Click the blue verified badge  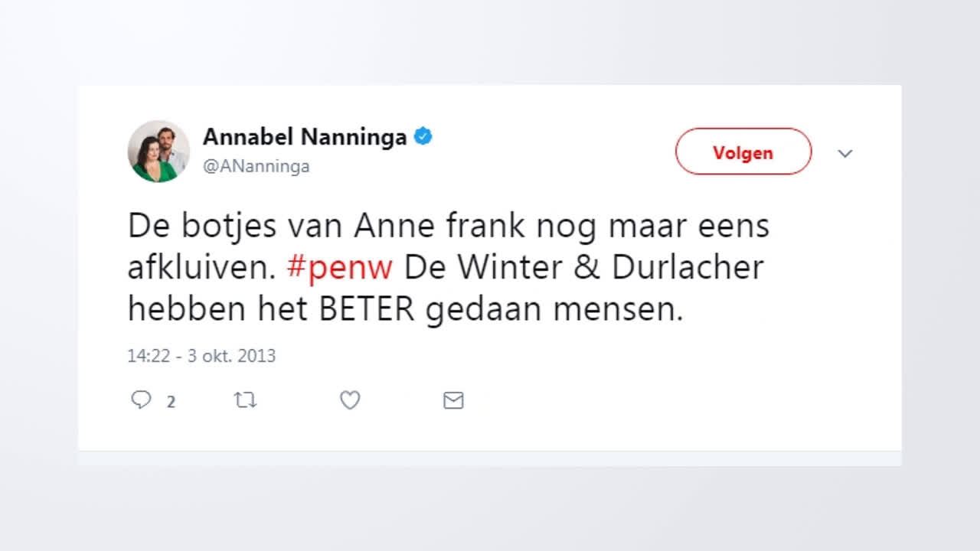(x=423, y=137)
